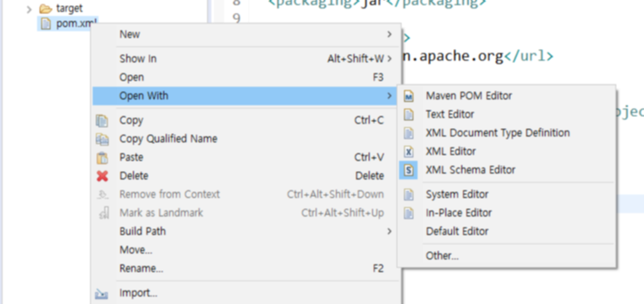Choose Open from the context menu
The width and height of the screenshot is (644, 304).
[246, 77]
